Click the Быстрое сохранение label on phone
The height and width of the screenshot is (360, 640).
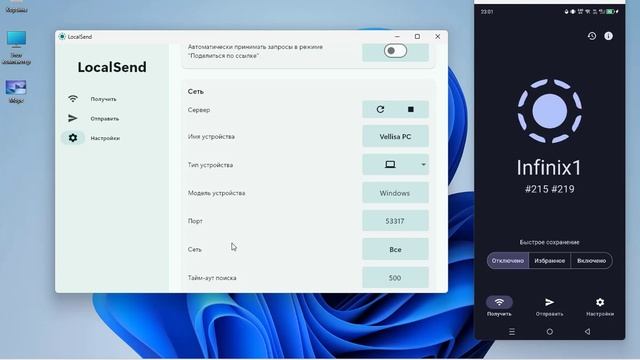click(549, 242)
